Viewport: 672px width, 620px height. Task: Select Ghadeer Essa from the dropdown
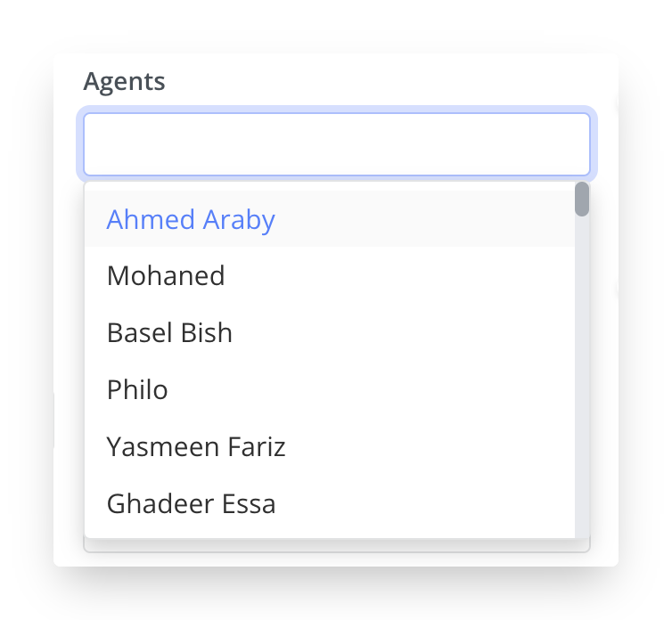pos(191,504)
